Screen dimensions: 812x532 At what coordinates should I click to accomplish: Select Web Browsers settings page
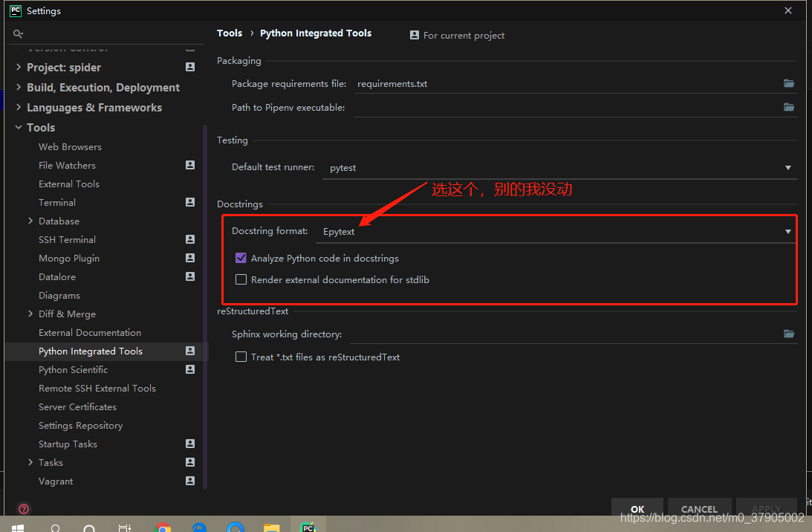point(70,146)
